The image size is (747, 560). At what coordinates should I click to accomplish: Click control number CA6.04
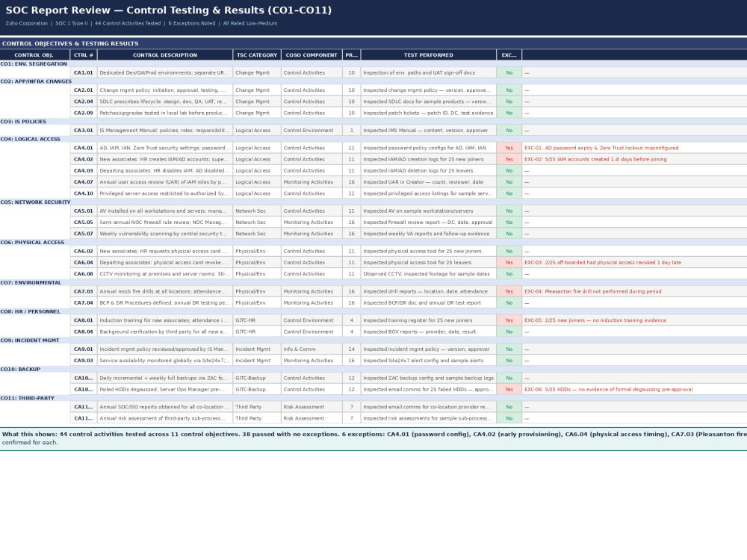tap(84, 262)
